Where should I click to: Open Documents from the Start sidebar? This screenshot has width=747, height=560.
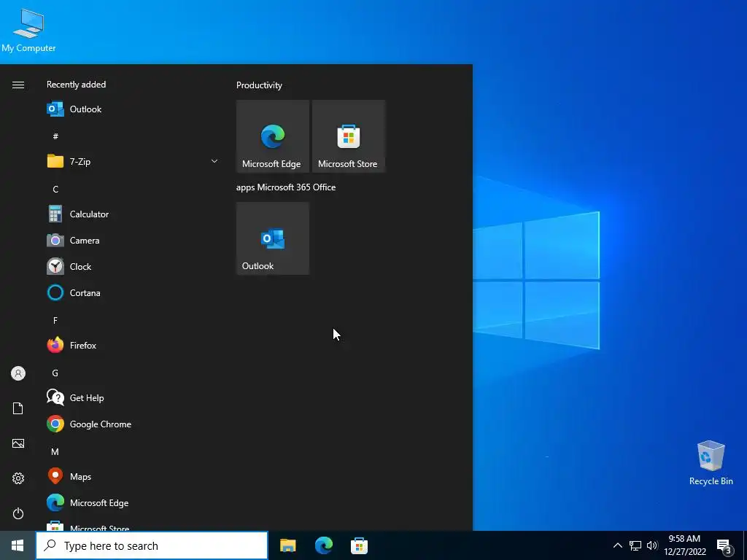pyautogui.click(x=18, y=408)
